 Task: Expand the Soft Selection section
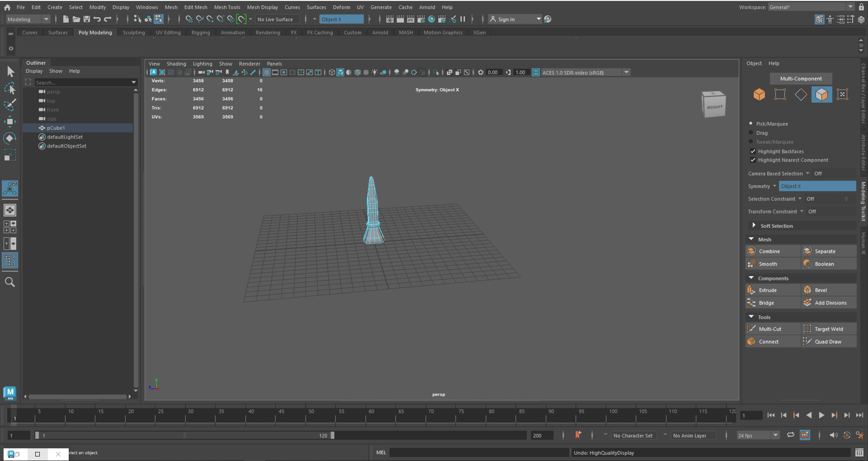click(754, 225)
